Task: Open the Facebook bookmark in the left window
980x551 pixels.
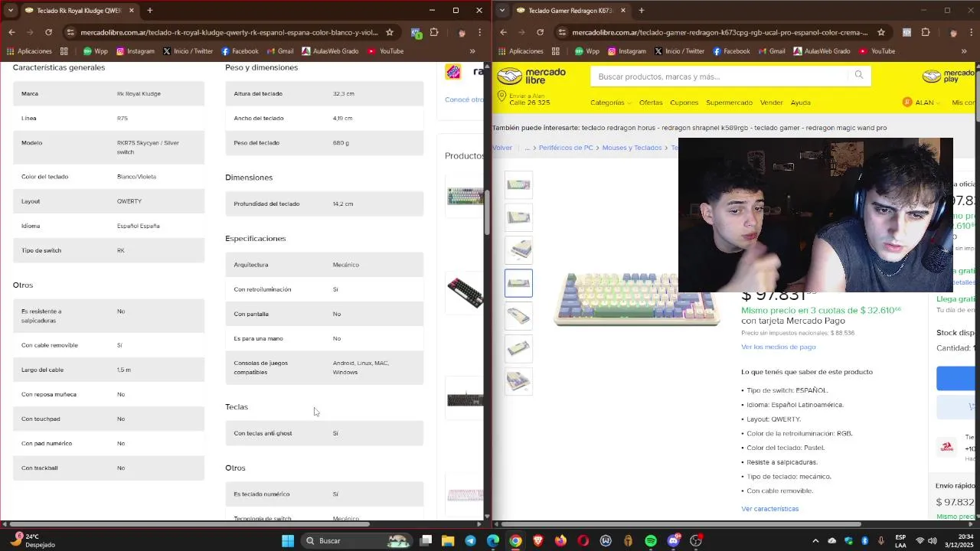Action: point(240,51)
